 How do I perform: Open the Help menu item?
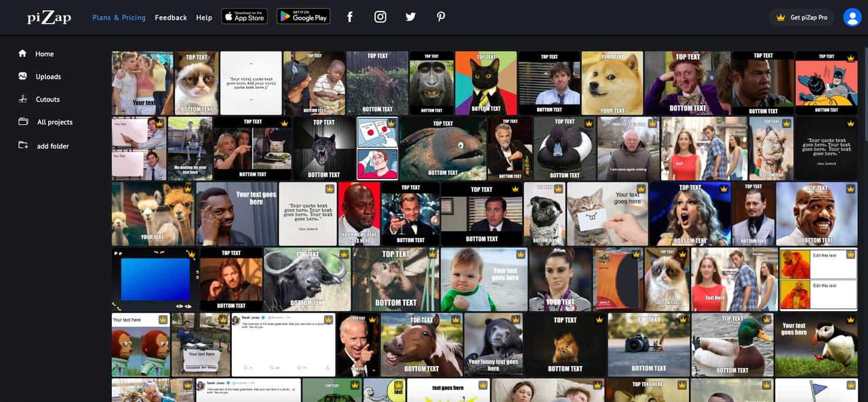[204, 18]
